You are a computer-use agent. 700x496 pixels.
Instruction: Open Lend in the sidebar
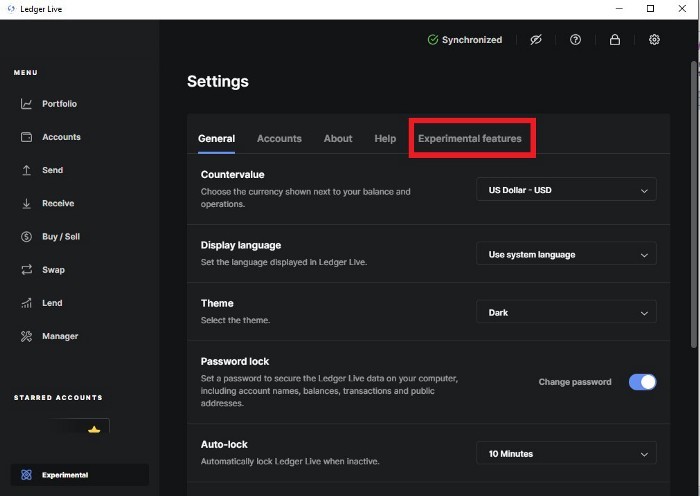(52, 303)
